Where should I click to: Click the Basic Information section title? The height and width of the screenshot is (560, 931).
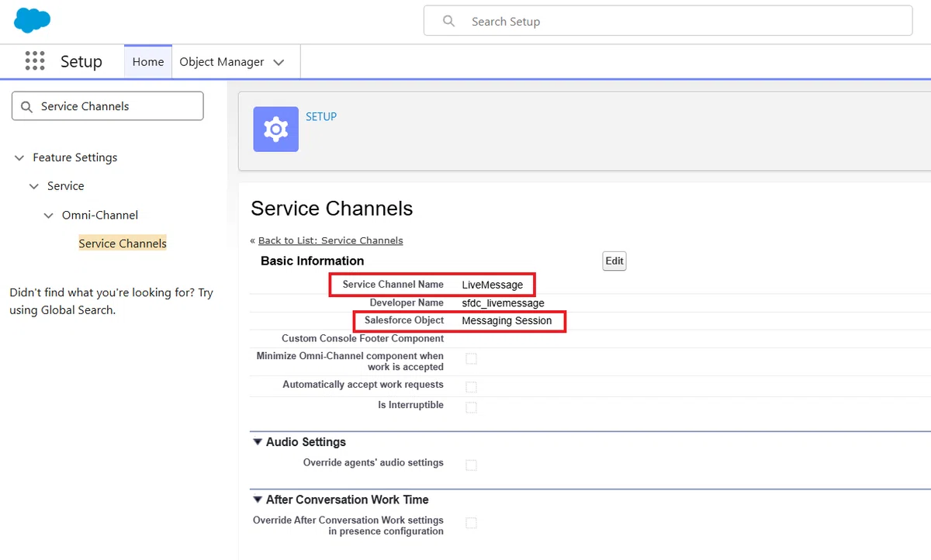[313, 261]
